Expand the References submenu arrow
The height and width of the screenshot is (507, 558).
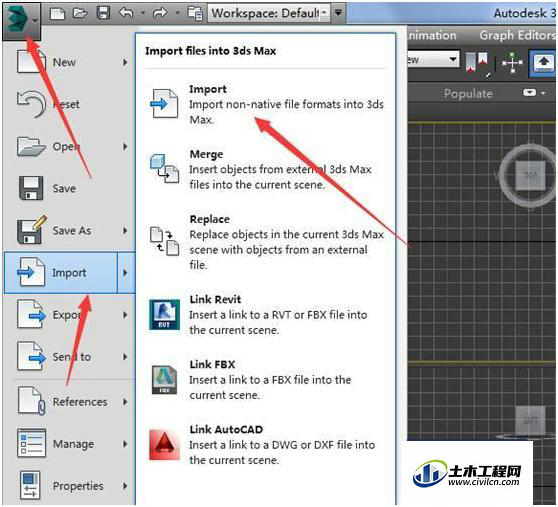tap(125, 402)
